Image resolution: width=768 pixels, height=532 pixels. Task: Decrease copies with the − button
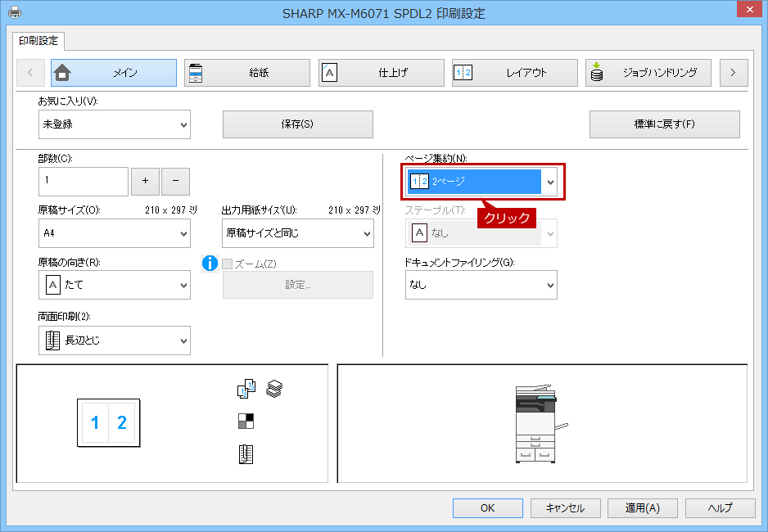(x=176, y=181)
